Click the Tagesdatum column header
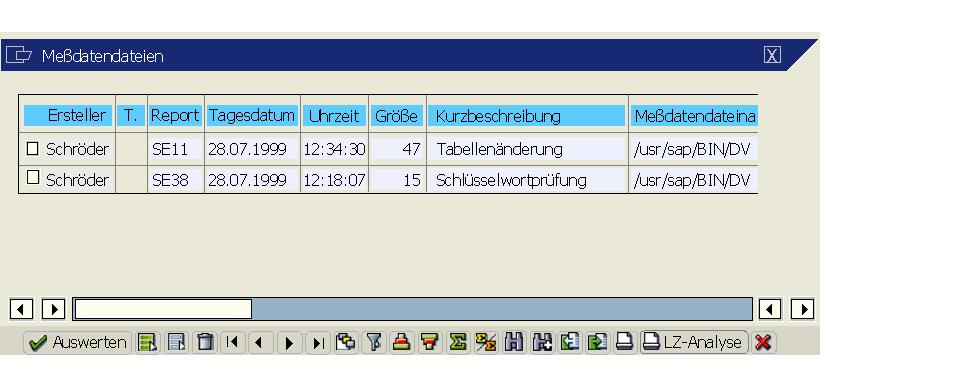This screenshot has height=378, width=960. 252,116
